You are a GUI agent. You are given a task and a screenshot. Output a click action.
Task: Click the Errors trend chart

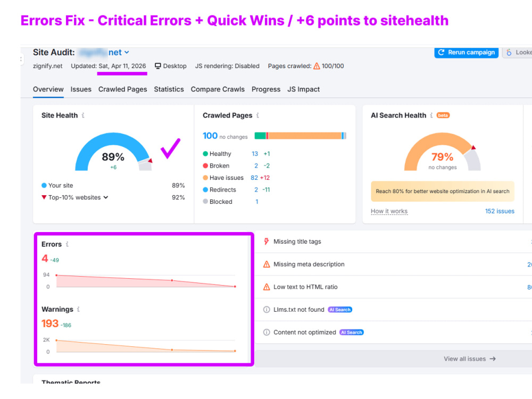[x=146, y=281]
